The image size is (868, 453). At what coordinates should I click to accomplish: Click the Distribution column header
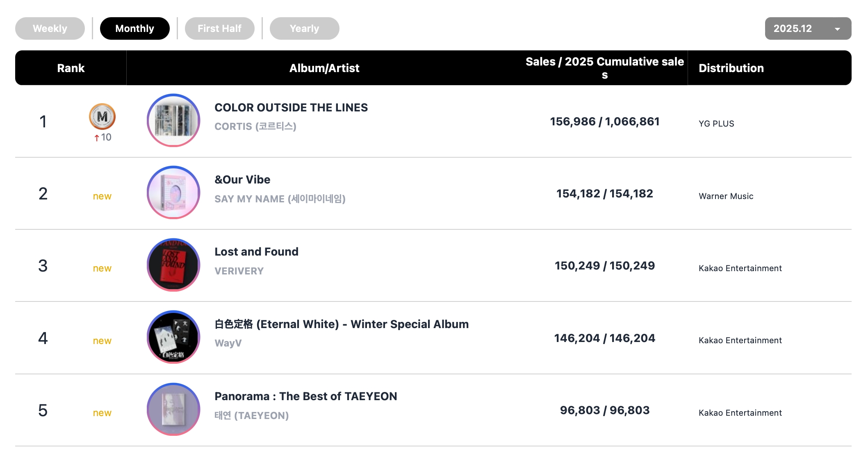(731, 68)
